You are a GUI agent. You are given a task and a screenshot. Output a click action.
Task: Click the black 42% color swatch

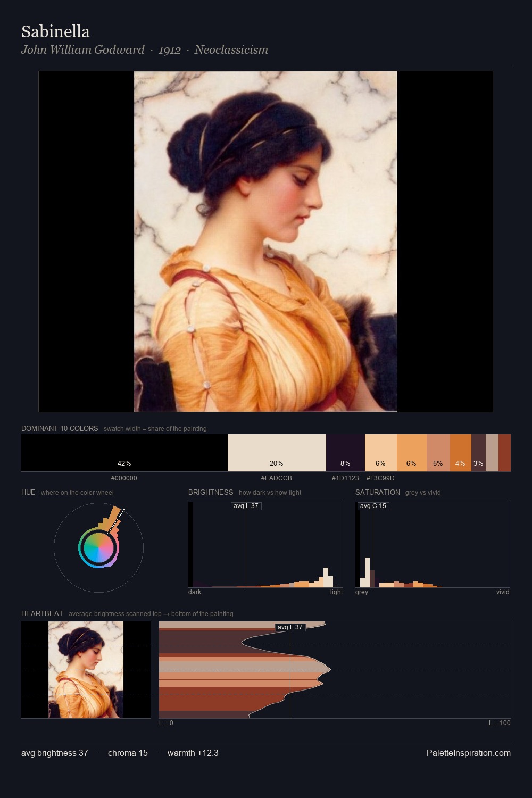point(124,453)
